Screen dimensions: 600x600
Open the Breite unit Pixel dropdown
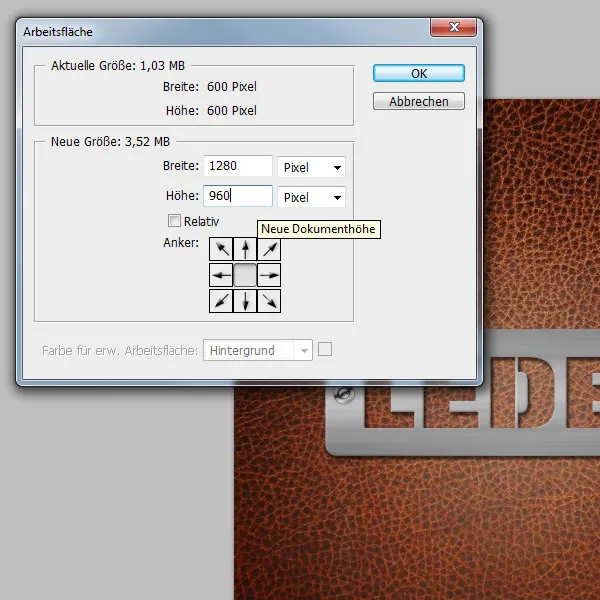[311, 168]
